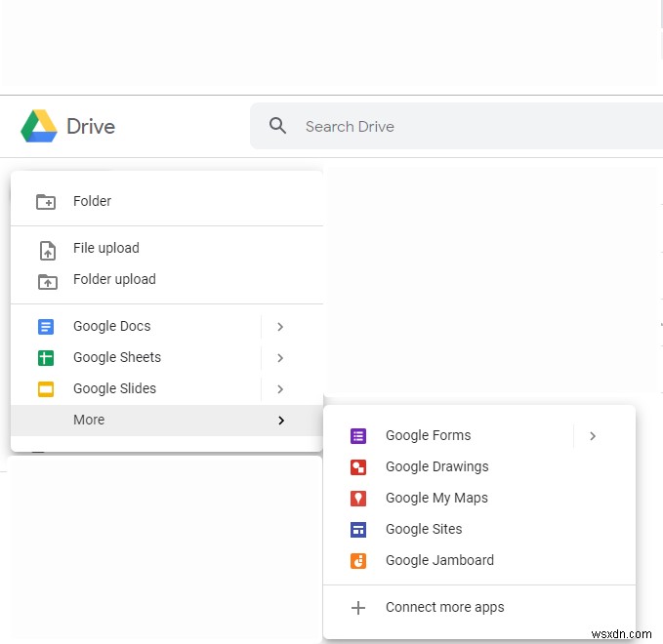Expand the Google Slides submenu arrow

[x=280, y=388]
